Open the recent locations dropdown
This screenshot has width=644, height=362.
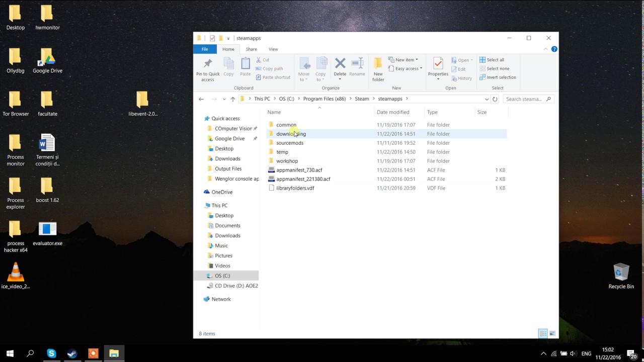[223, 99]
